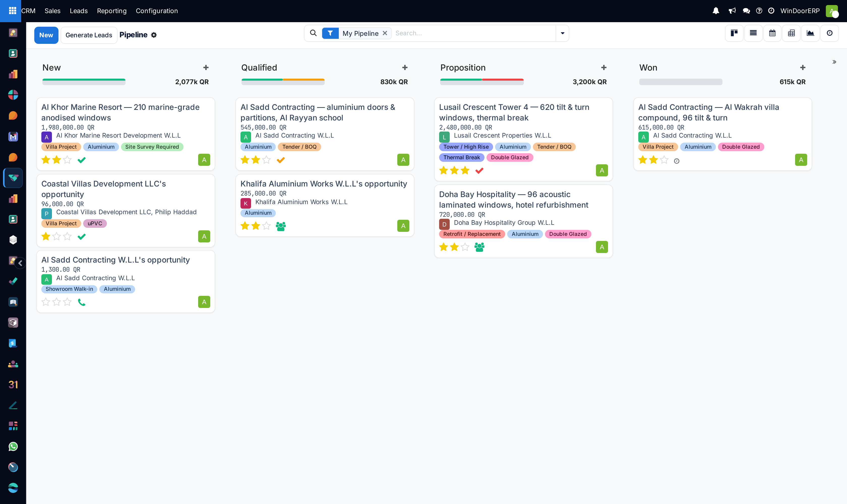The height and width of the screenshot is (504, 847).
Task: Open activity checkmark on Lusail Crescent card
Action: pyautogui.click(x=479, y=171)
